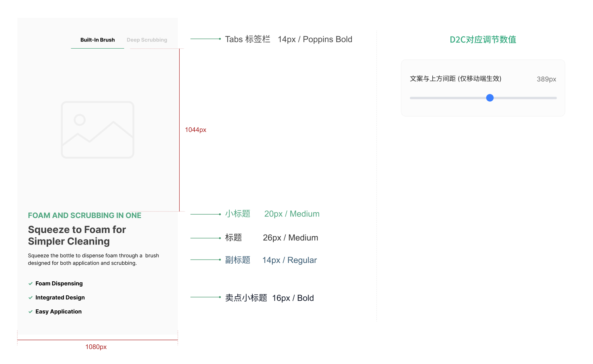Click checkmark icon beside Easy Application
593x364 pixels.
[x=31, y=312]
